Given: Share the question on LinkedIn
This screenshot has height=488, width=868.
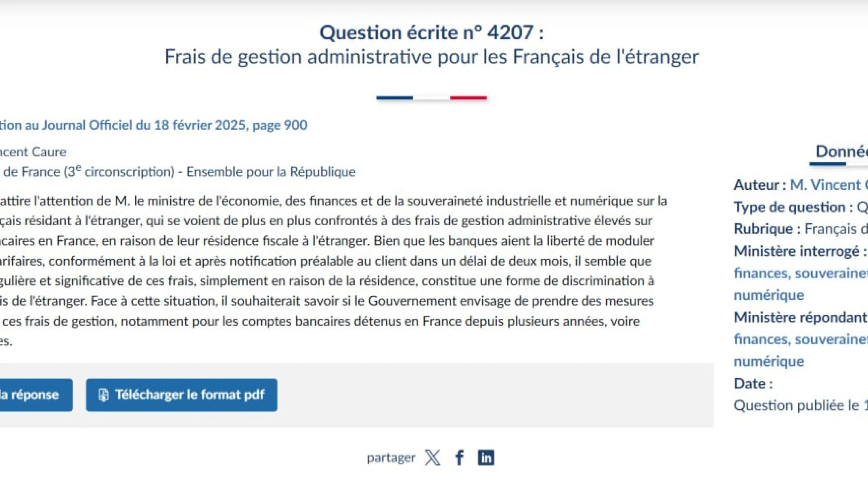Looking at the screenshot, I should point(486,458).
